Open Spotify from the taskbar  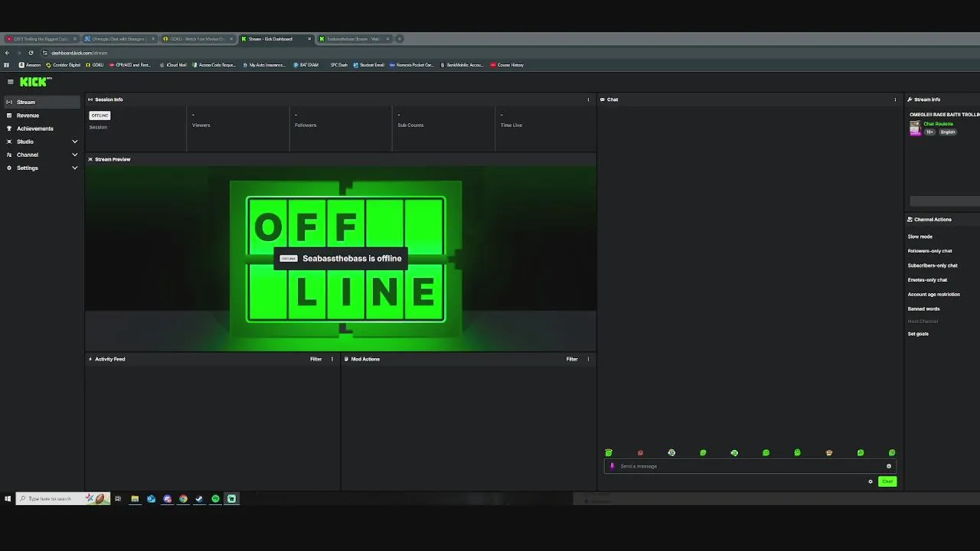click(215, 499)
